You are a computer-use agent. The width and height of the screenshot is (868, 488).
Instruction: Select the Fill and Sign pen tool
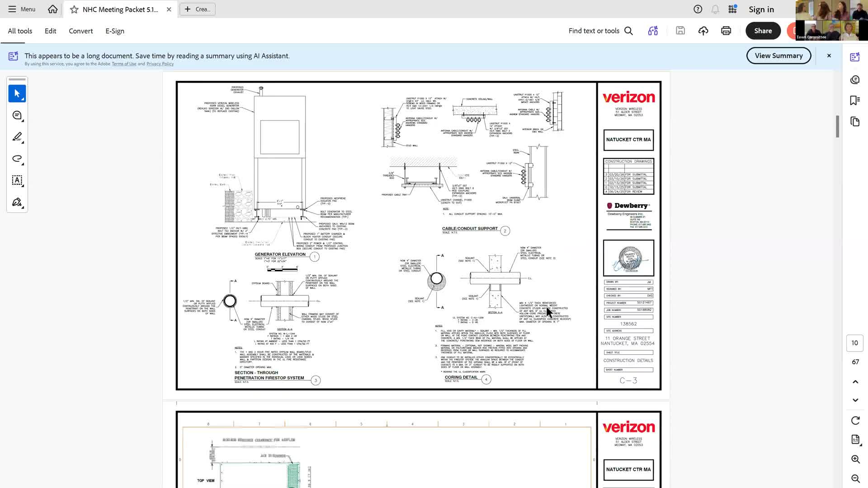[x=17, y=202]
